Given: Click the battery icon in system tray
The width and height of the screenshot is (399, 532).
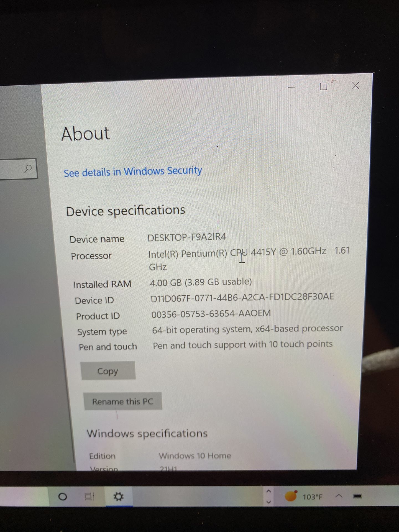Looking at the screenshot, I should 358,496.
